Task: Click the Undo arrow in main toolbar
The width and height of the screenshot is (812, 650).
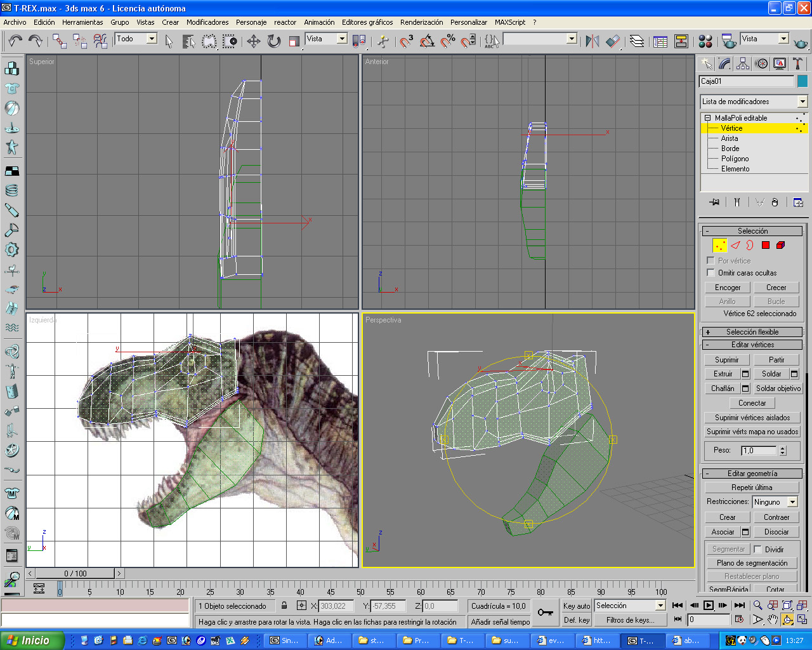Action: pyautogui.click(x=15, y=41)
